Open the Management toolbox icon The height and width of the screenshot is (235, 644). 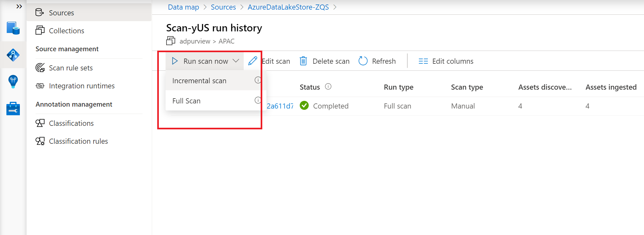13,109
